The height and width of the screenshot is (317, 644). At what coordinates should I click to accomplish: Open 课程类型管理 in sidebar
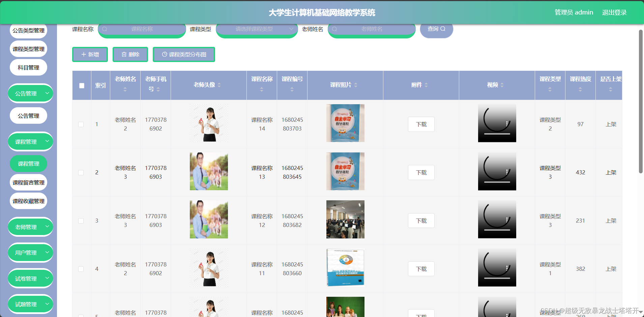point(28,49)
